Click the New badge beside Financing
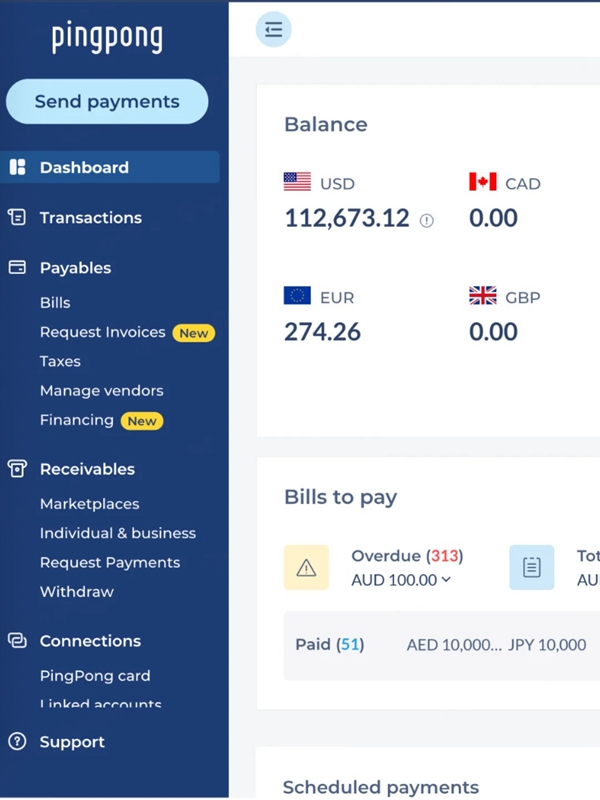600x800 pixels. [x=142, y=421]
